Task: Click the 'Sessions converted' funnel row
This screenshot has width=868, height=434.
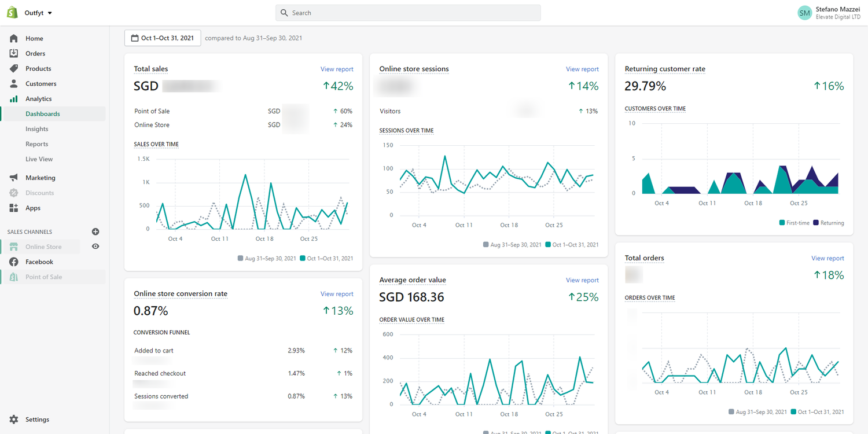Action: click(x=243, y=396)
